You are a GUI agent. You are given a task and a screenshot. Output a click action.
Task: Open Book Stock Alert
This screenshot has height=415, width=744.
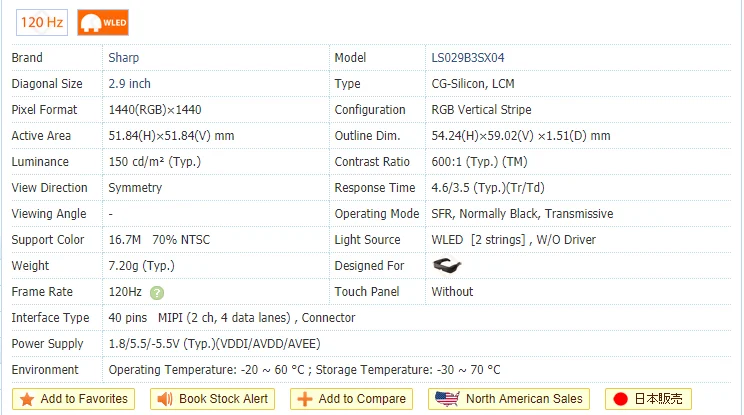click(x=213, y=399)
